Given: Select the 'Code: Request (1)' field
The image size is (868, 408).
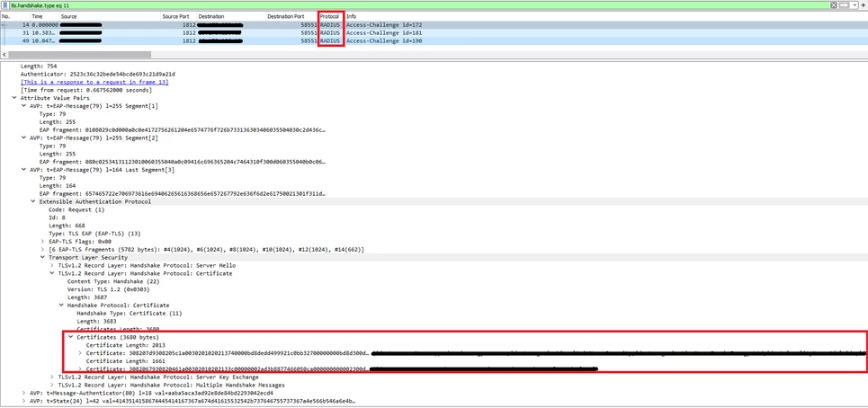Looking at the screenshot, I should click(x=76, y=209).
